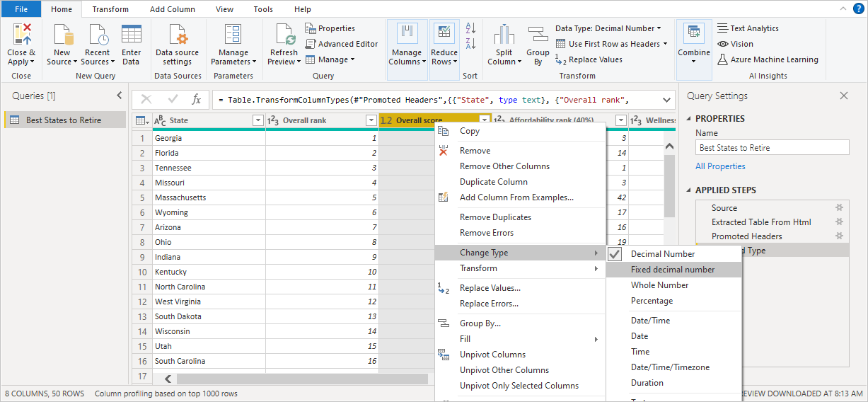
Task: Collapse the Queries pane with the chevron
Action: pos(119,96)
